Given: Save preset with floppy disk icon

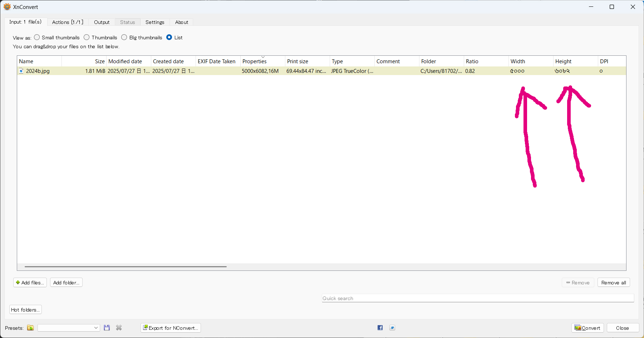Looking at the screenshot, I should [107, 328].
